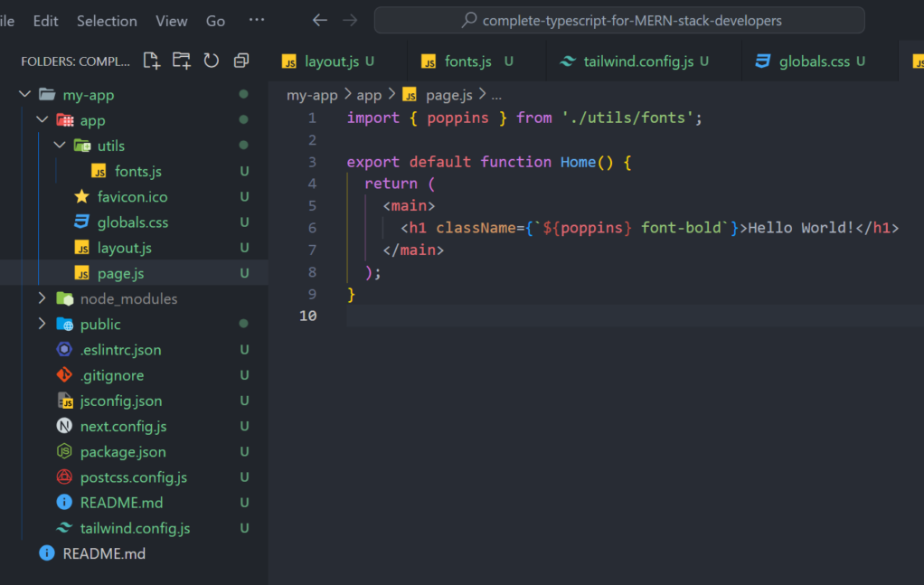Image resolution: width=924 pixels, height=585 pixels.
Task: Switch to the tailwind.config.js tab
Action: point(638,61)
